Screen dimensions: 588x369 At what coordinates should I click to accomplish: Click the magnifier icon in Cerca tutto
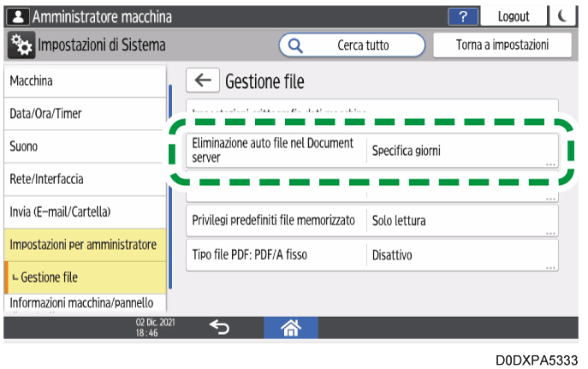pyautogui.click(x=296, y=45)
